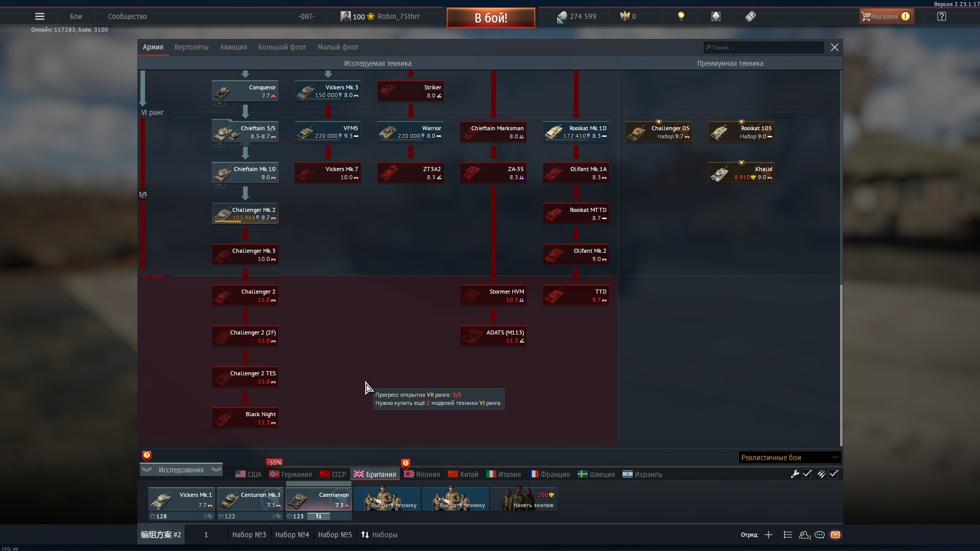Click the research tree vertical scrollbar

pos(841,365)
